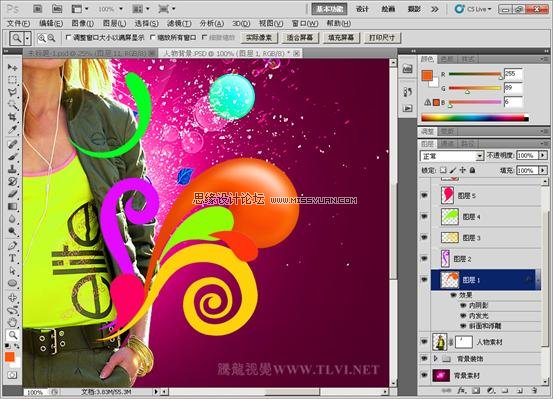This screenshot has height=399, width=553.
Task: Select the History Brush tool
Action: pos(12,181)
